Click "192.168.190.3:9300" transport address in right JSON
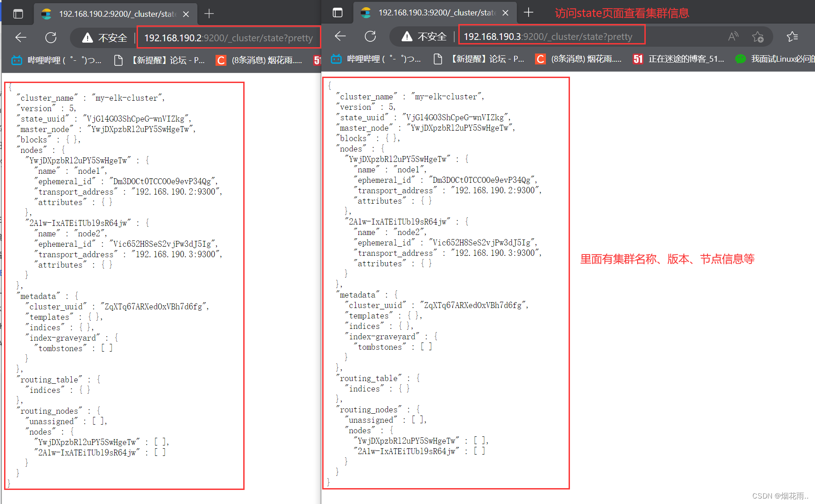Screen dimensions: 815x504 click(x=495, y=253)
